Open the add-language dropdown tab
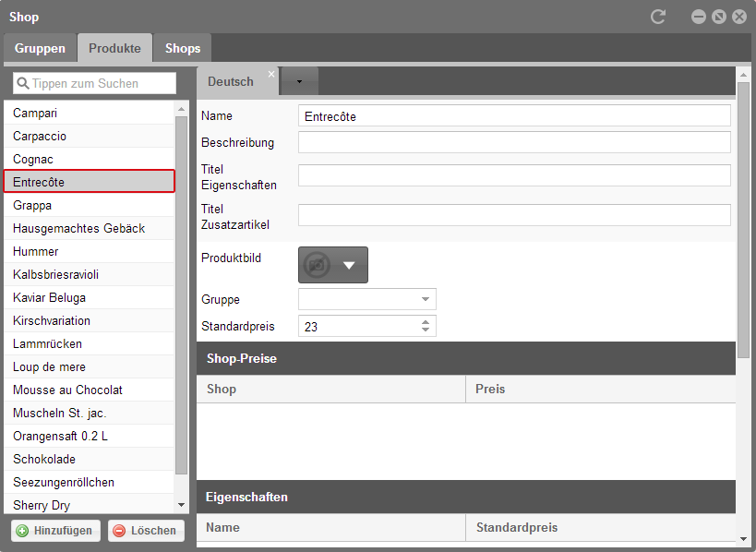Screen dimensions: 756x552 tap(299, 81)
